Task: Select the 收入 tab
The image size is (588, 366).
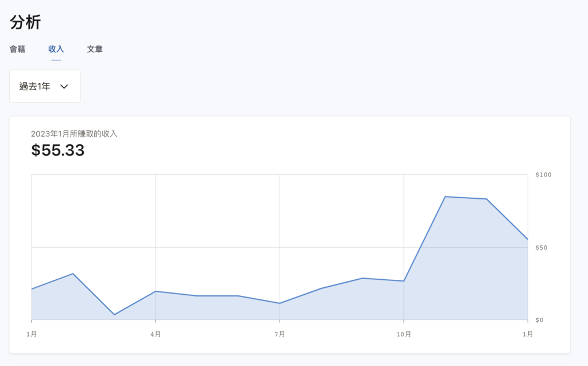Action: pos(56,49)
